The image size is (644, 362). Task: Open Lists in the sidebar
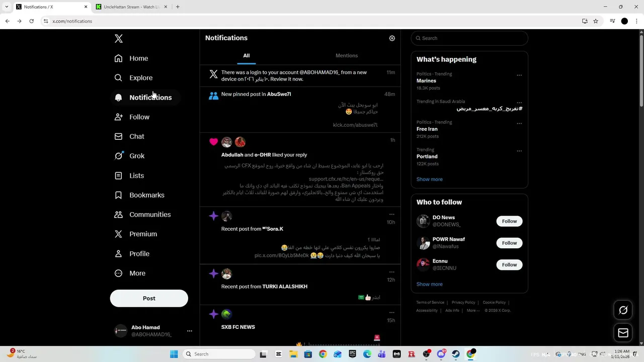[x=129, y=175]
